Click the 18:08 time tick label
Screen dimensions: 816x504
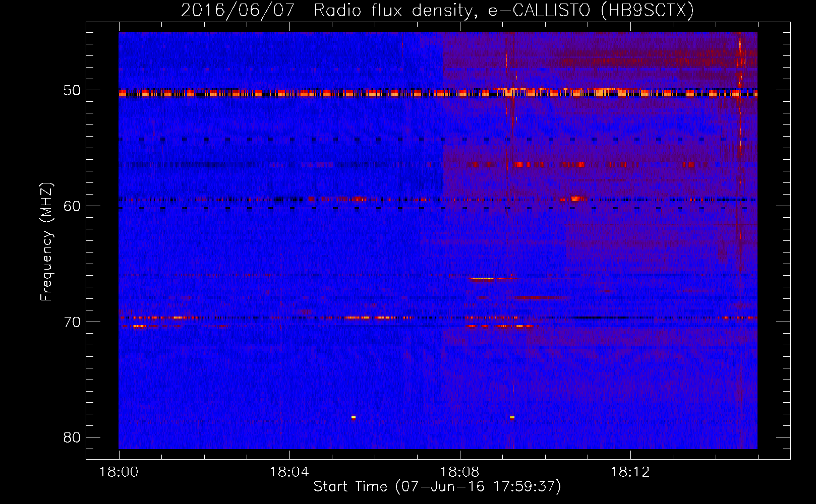(x=459, y=472)
